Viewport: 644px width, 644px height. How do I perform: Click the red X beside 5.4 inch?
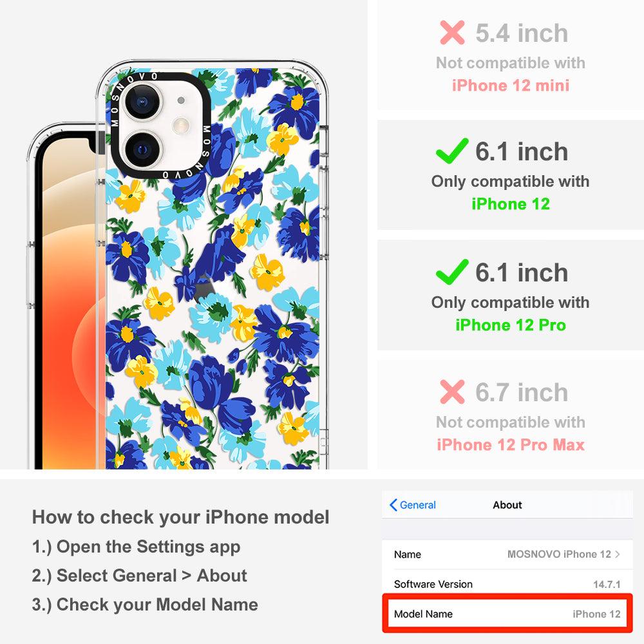[x=452, y=32]
